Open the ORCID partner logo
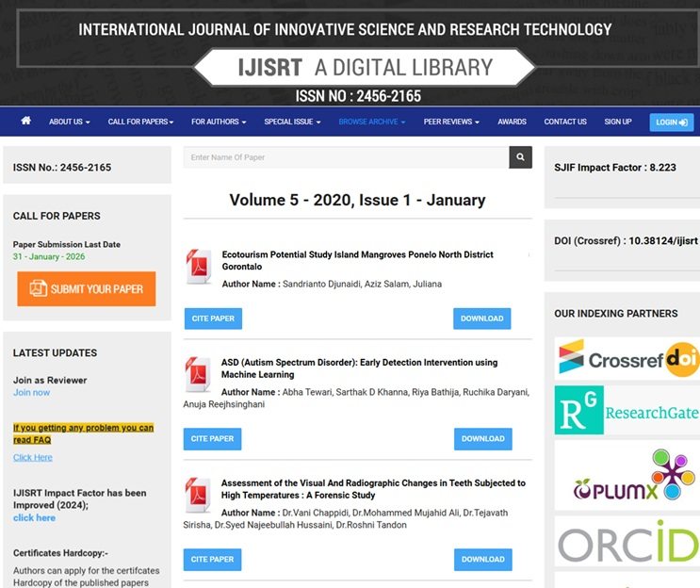The width and height of the screenshot is (700, 588). pos(626,543)
